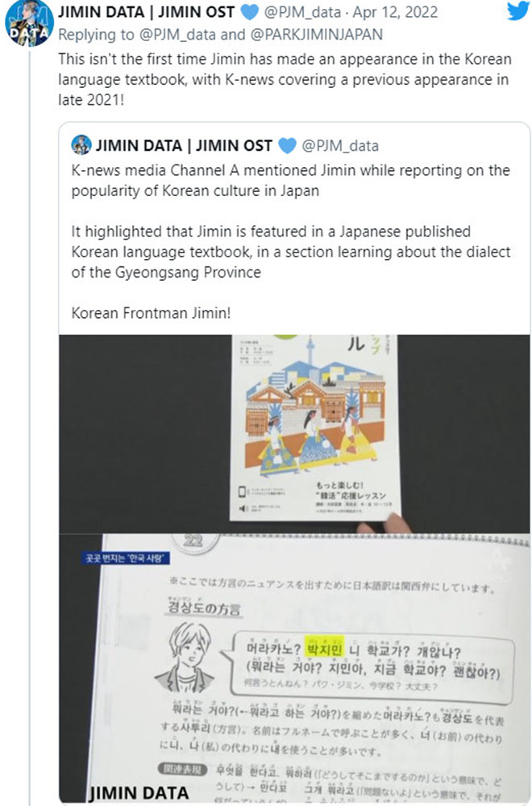Click the quoted tweet text about Channel A

[x=291, y=181]
